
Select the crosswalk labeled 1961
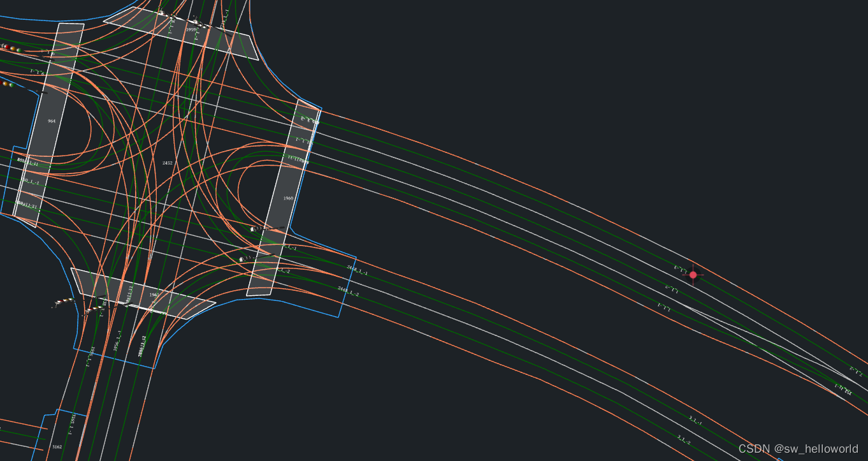pos(143,294)
